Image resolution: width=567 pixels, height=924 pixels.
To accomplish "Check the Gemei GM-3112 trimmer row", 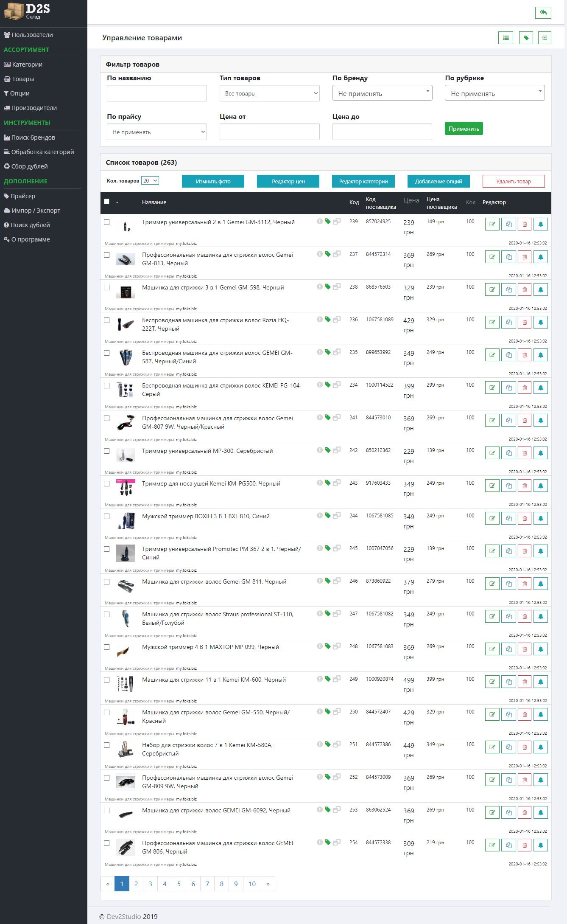I will (107, 222).
